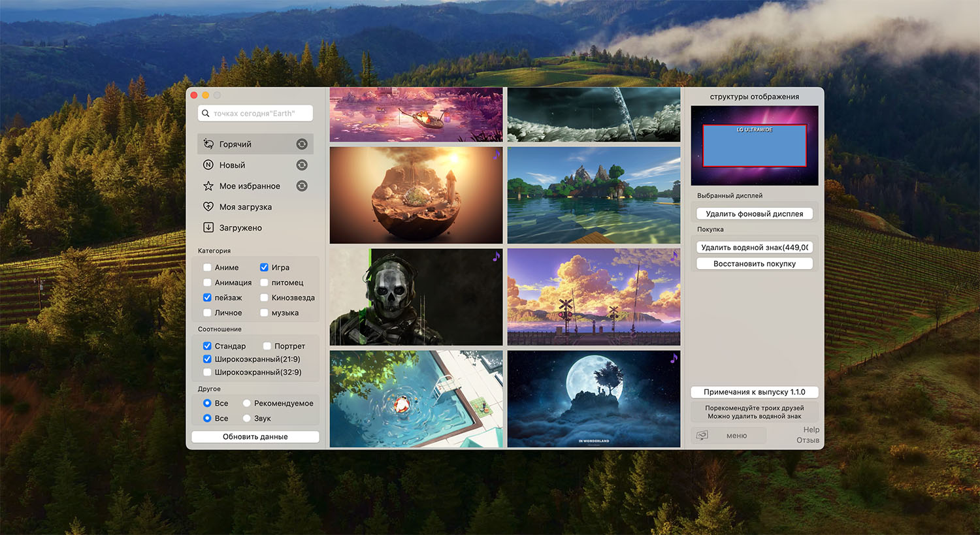Click the monitor icon beside меню

tap(702, 436)
